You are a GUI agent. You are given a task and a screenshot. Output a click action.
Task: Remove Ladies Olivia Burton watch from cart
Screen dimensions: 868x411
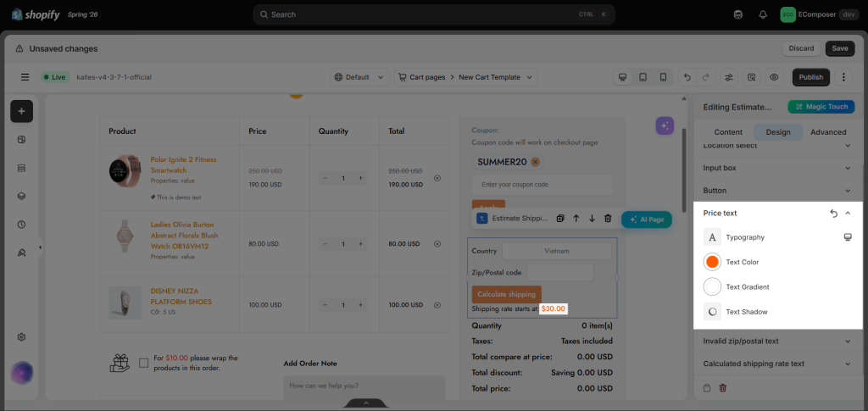pyautogui.click(x=437, y=244)
